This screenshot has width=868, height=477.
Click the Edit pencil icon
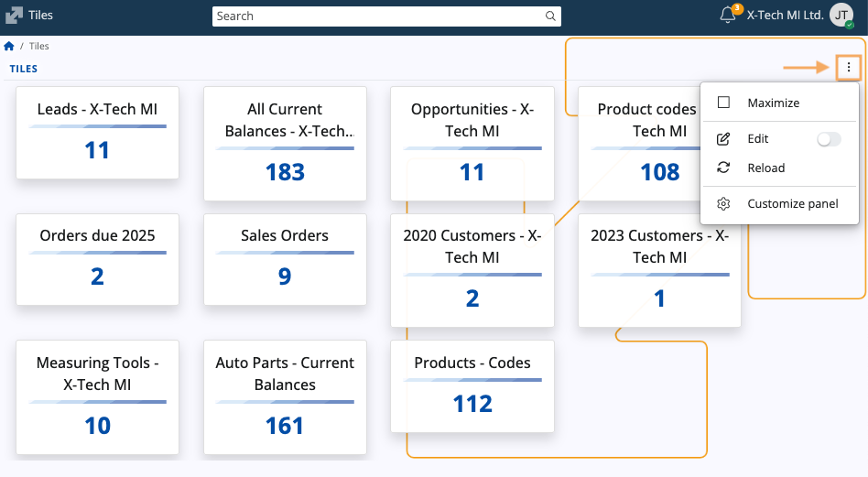(x=723, y=139)
